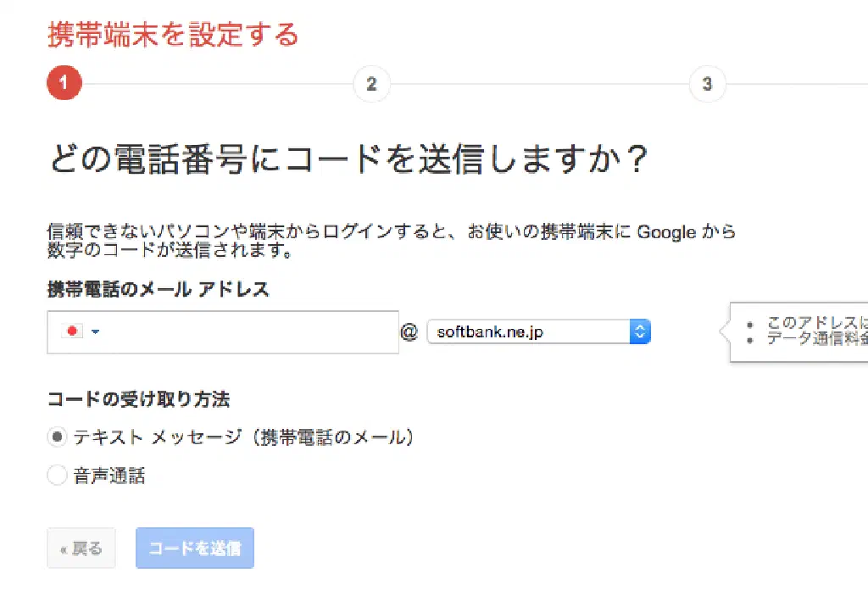Viewport: 868px width, 601px height.
Task: Select the 音声通話 radio button
Action: (x=58, y=476)
